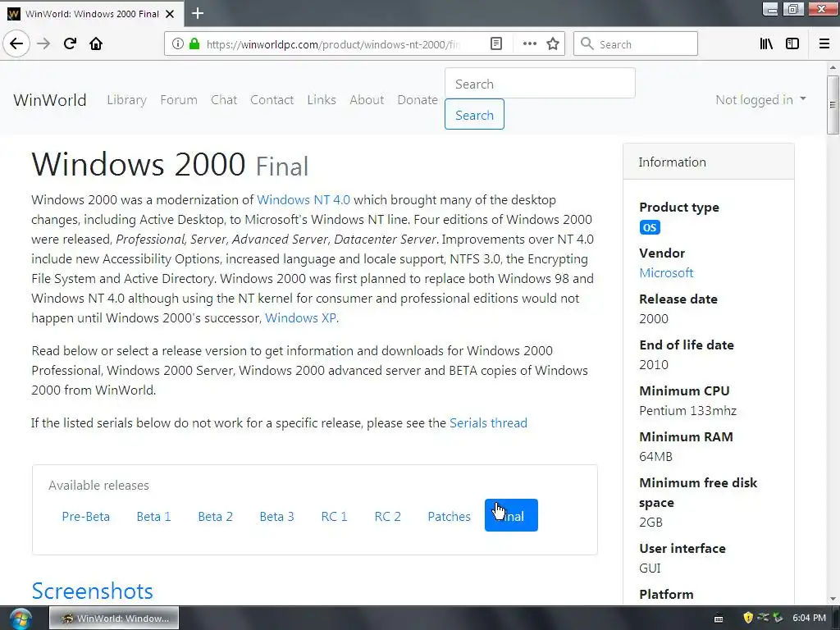The height and width of the screenshot is (630, 840).
Task: Follow the Windows NT 4.0 link
Action: (x=304, y=200)
